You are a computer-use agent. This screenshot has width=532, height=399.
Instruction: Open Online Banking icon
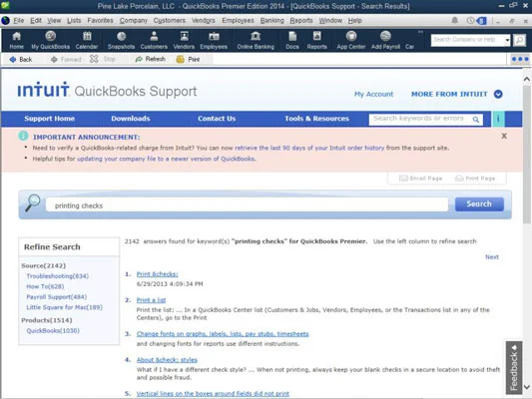click(x=256, y=40)
